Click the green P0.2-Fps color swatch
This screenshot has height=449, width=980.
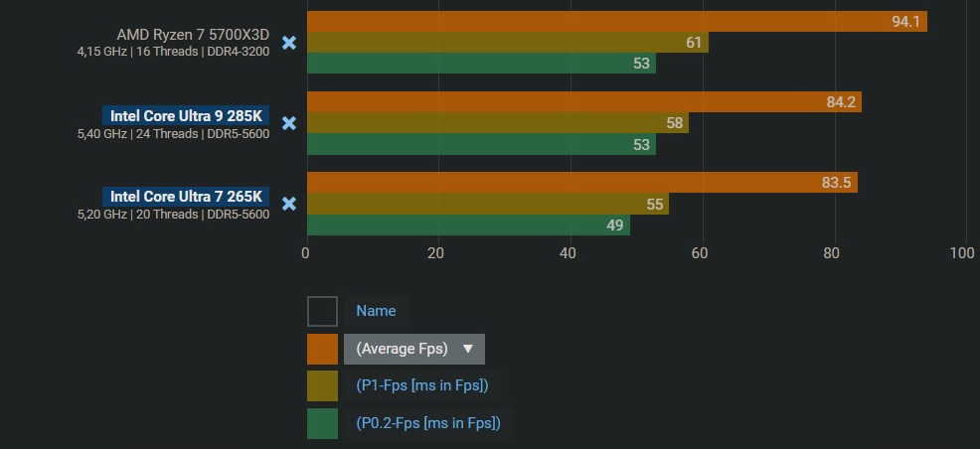[x=322, y=423]
